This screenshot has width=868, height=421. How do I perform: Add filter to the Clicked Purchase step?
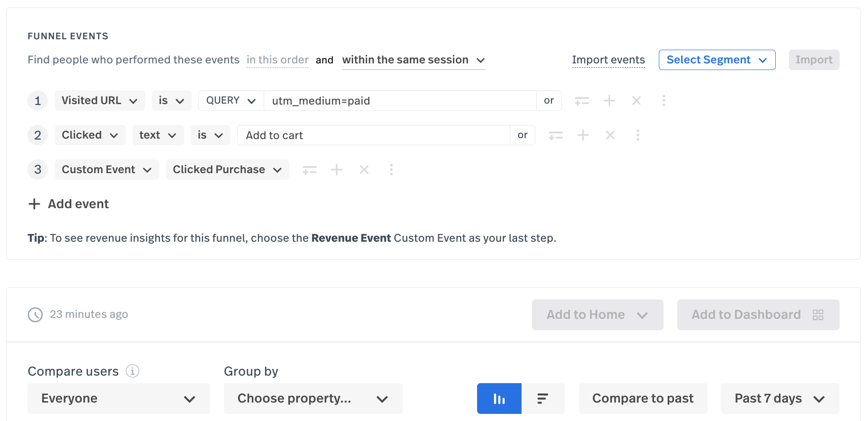coord(310,170)
